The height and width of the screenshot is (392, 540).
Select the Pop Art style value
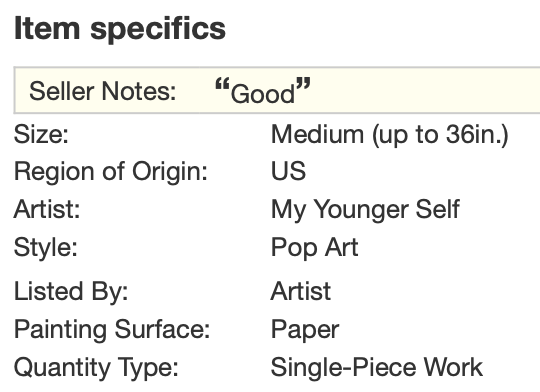pos(315,248)
